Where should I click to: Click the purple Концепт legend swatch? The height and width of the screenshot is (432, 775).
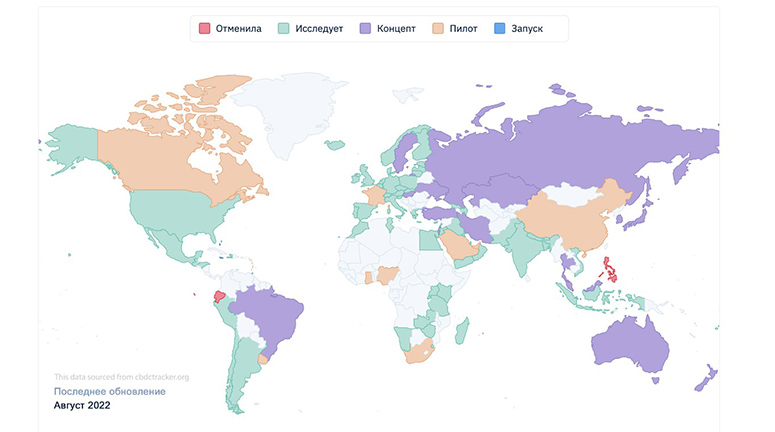tap(366, 29)
